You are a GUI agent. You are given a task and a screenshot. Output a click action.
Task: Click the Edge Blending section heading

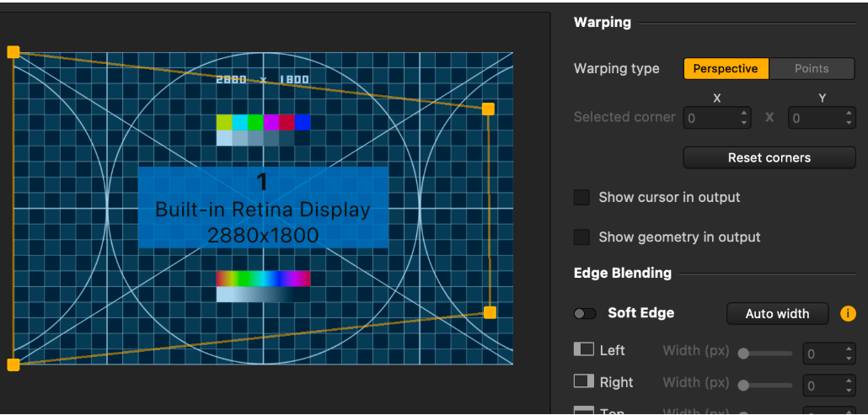click(x=623, y=273)
